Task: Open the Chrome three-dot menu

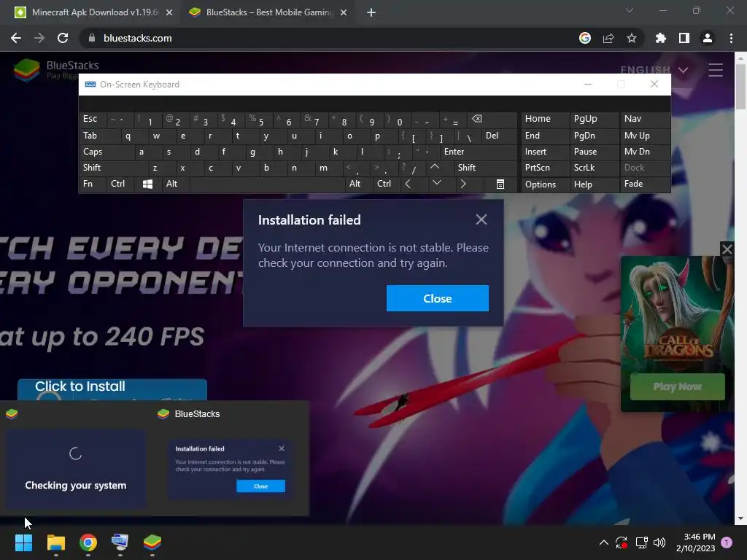Action: pyautogui.click(x=731, y=38)
